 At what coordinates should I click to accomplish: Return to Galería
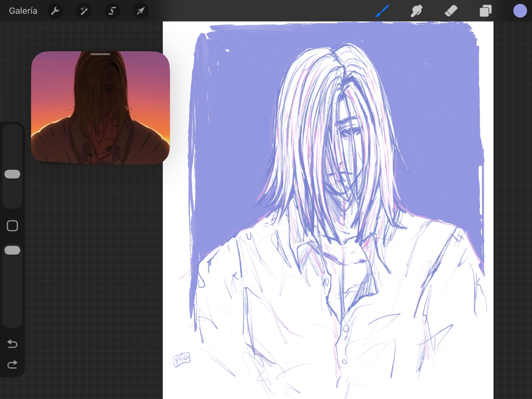coord(23,11)
